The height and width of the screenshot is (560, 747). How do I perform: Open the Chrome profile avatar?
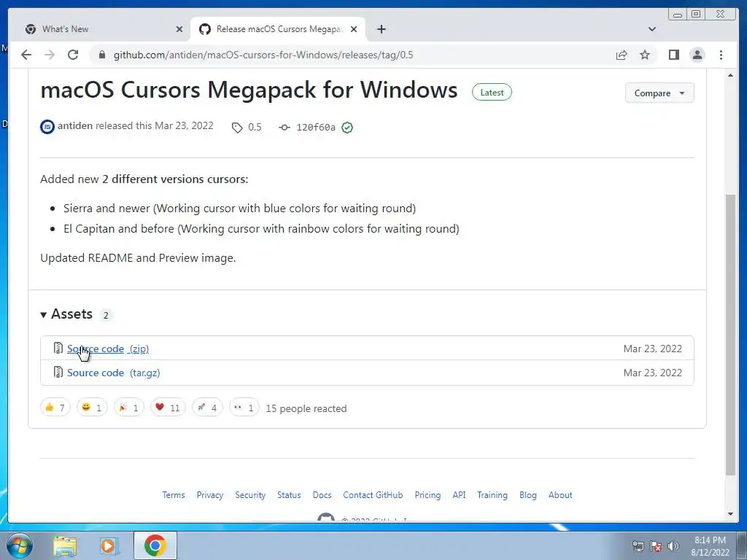pos(697,55)
